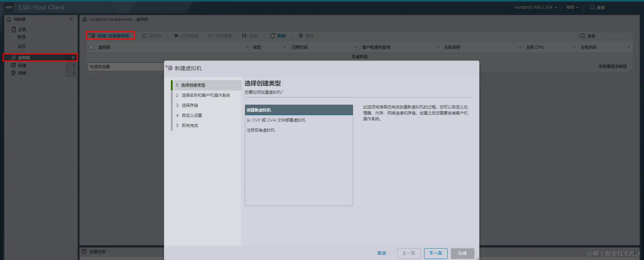The height and width of the screenshot is (260, 644).
Task: Click the 下一页 next button
Action: point(435,253)
